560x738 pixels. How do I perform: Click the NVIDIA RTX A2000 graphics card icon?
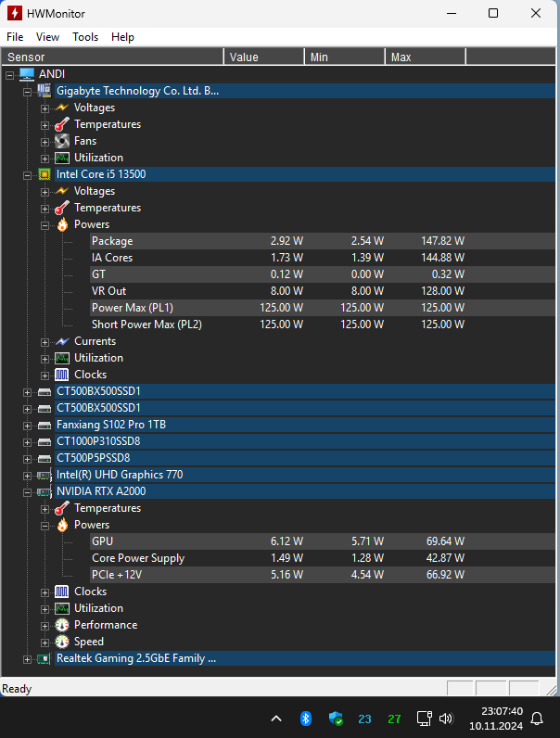pyautogui.click(x=45, y=491)
